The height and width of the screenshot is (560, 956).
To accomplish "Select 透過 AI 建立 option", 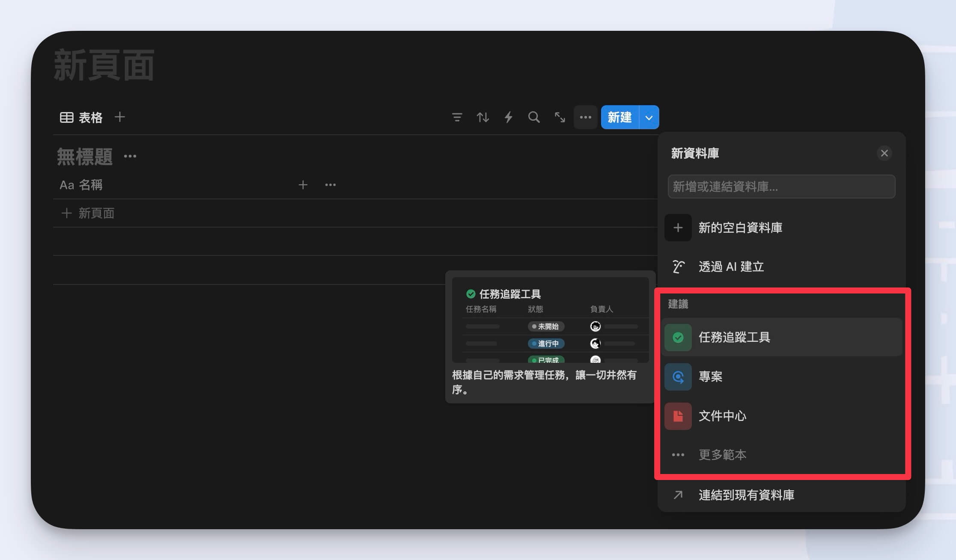I will [x=731, y=267].
